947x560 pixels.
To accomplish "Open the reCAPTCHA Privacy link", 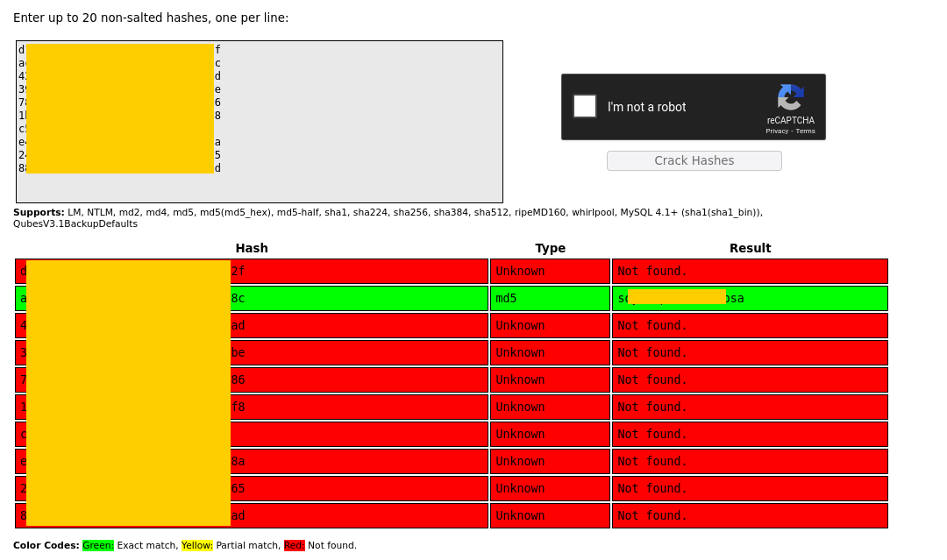I will point(776,131).
